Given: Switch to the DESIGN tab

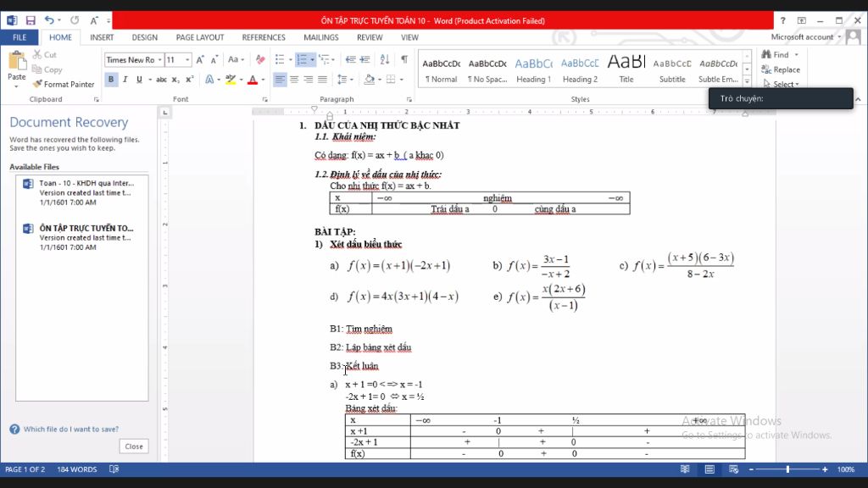Looking at the screenshot, I should pos(144,37).
